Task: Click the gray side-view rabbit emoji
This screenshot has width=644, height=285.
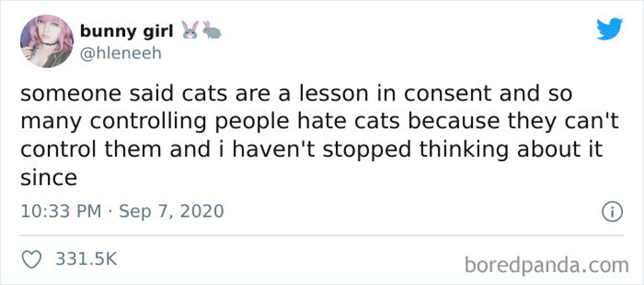Action: [212, 29]
